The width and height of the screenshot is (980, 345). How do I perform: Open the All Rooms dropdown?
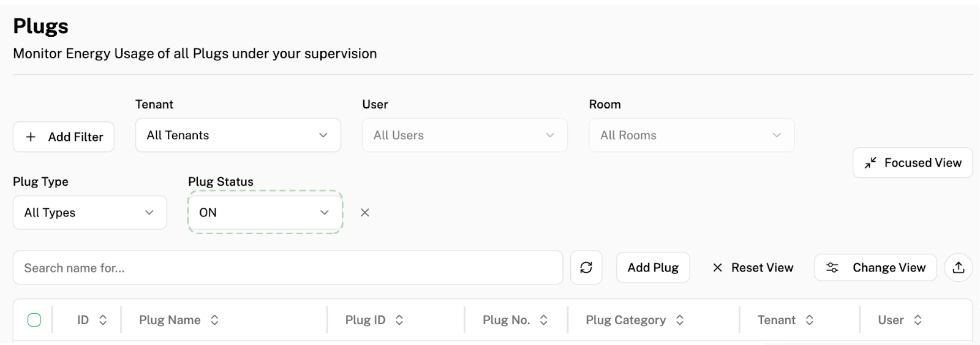(692, 135)
